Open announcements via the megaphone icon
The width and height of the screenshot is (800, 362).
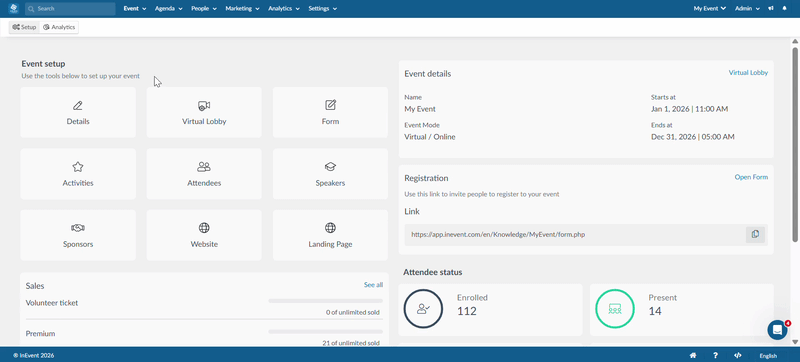click(x=770, y=9)
